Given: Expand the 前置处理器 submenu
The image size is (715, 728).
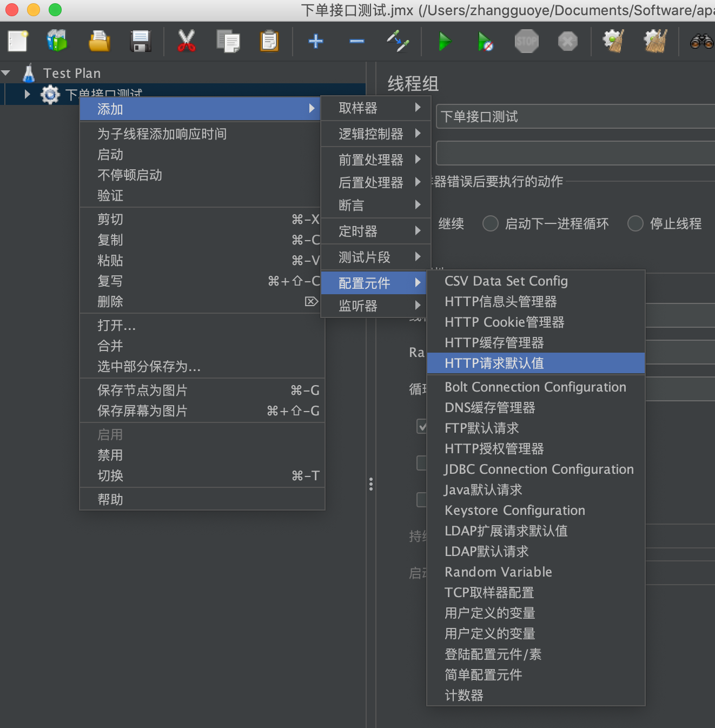Looking at the screenshot, I should pyautogui.click(x=376, y=160).
